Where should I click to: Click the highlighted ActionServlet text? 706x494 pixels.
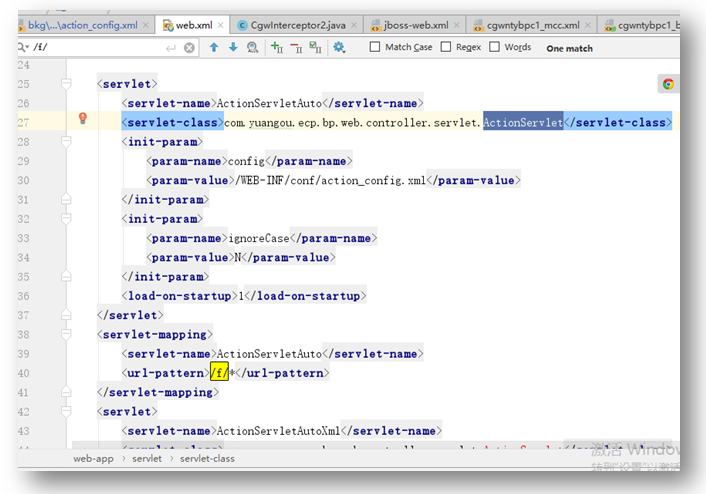click(x=523, y=122)
